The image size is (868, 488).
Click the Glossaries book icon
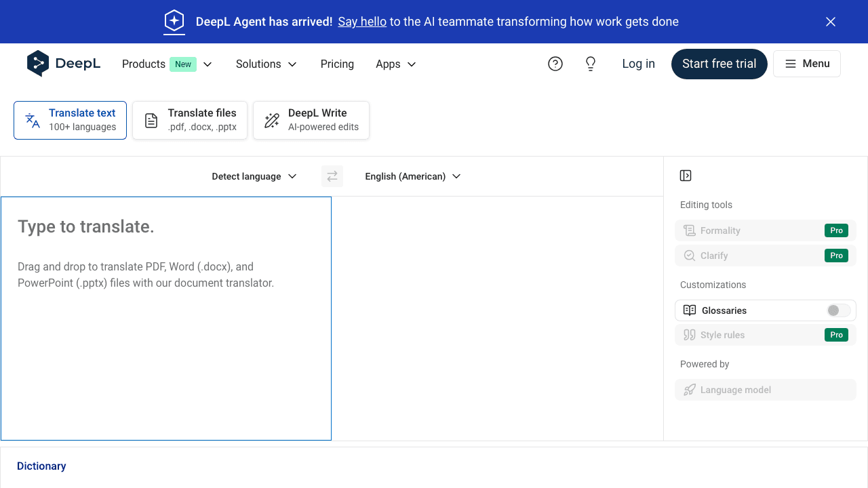(x=689, y=310)
